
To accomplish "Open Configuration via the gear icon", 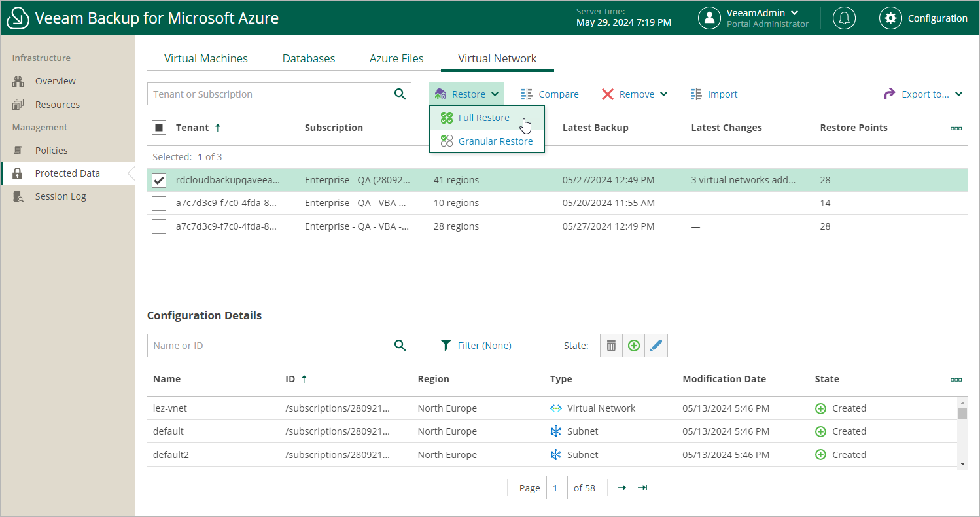I will pos(890,18).
